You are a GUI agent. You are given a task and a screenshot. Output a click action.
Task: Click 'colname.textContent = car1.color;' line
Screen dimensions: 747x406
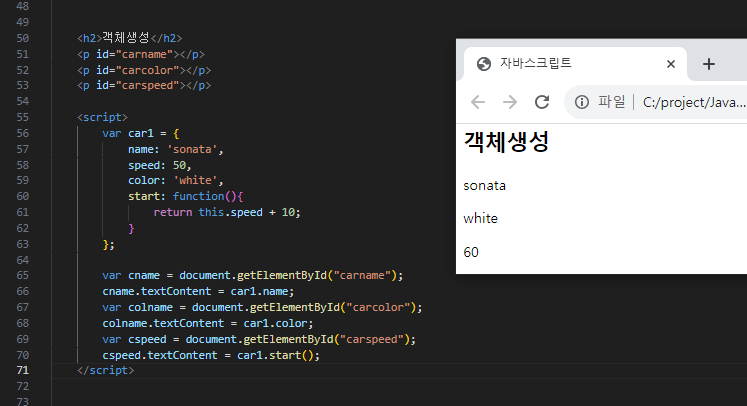click(x=208, y=324)
